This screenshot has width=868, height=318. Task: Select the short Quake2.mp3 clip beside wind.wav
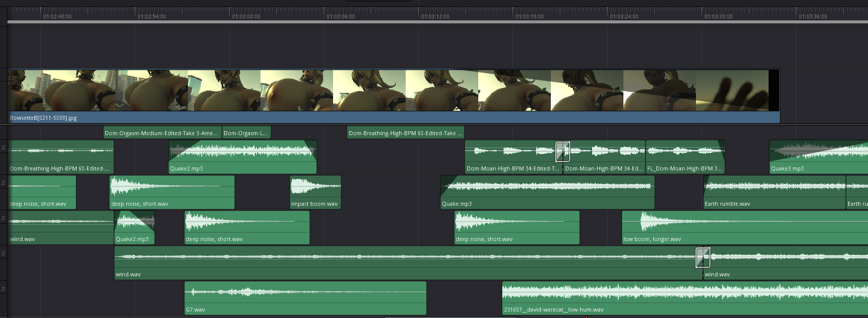(x=135, y=227)
